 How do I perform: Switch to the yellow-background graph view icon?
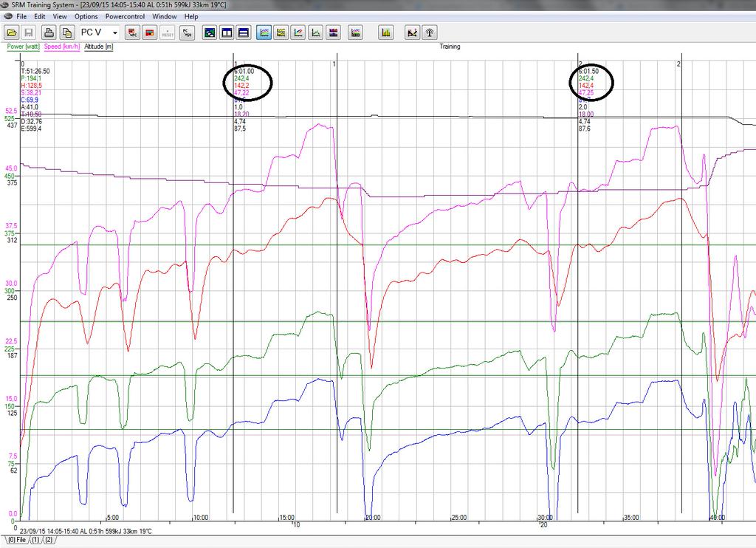(281, 32)
